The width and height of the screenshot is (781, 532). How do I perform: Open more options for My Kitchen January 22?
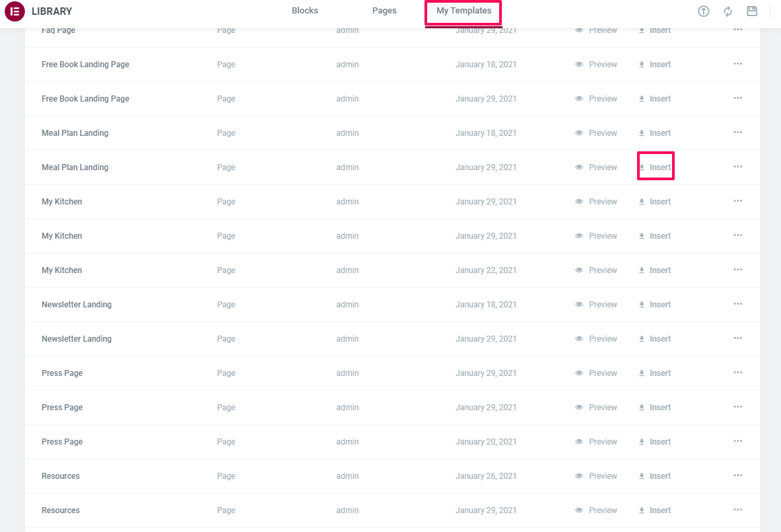[738, 270]
